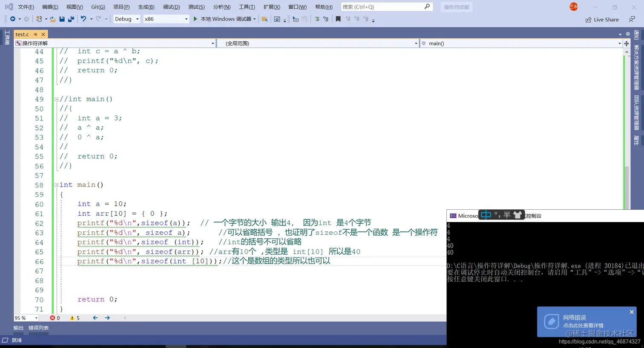Click the search magnifier icon
The height and width of the screenshot is (348, 644).
click(427, 7)
